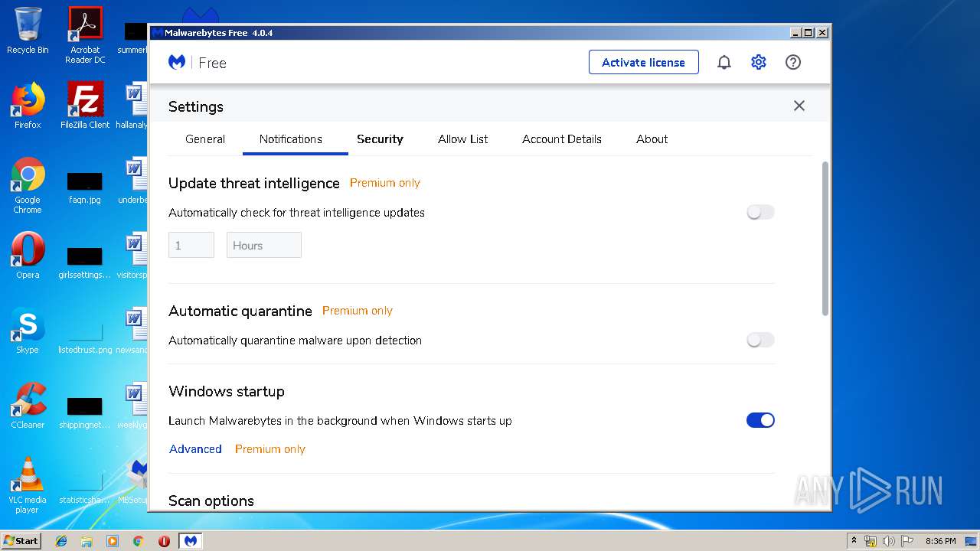This screenshot has width=980, height=551.
Task: Disable launch Malwarebytes at Windows startup
Action: 760,420
